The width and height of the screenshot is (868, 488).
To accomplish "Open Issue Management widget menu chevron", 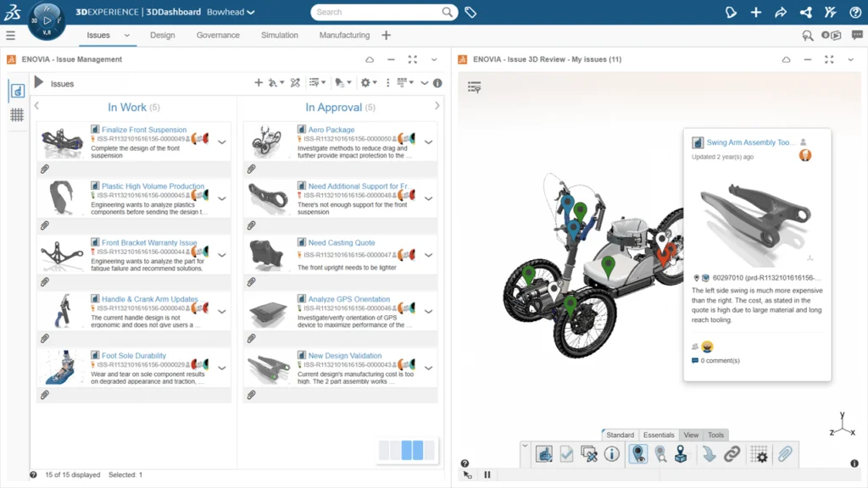I will [434, 60].
